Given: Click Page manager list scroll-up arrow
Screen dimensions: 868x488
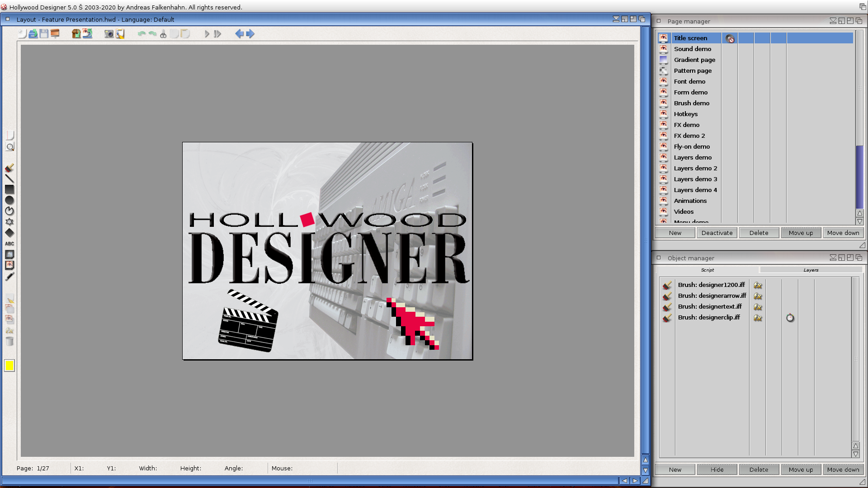Looking at the screenshot, I should 859,213.
